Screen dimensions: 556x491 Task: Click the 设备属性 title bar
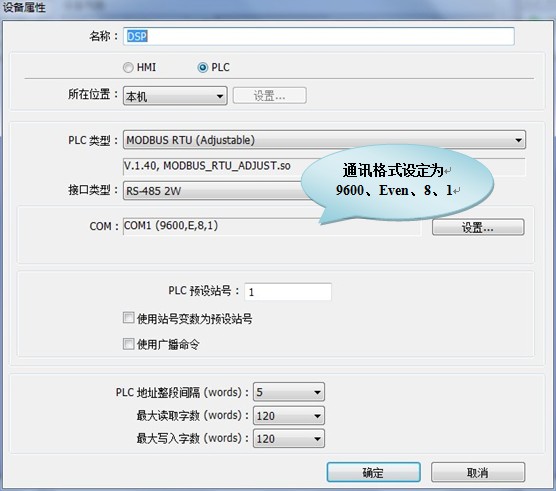278,8
